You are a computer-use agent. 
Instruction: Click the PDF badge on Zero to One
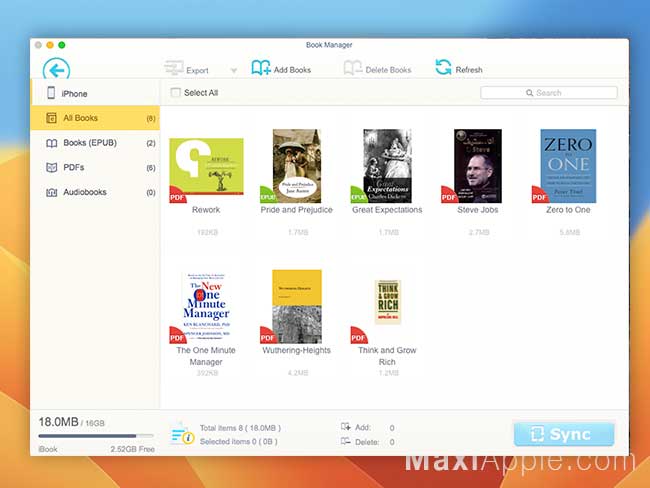point(539,196)
